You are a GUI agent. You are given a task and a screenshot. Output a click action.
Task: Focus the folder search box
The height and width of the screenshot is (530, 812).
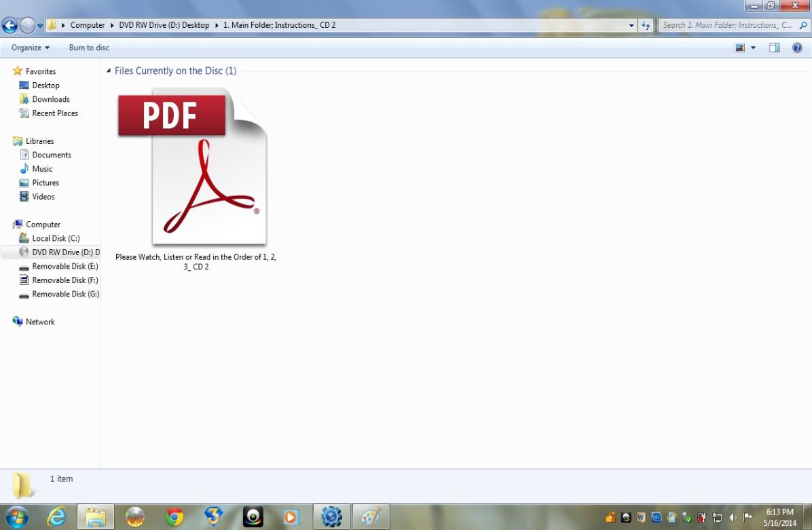[x=727, y=25]
